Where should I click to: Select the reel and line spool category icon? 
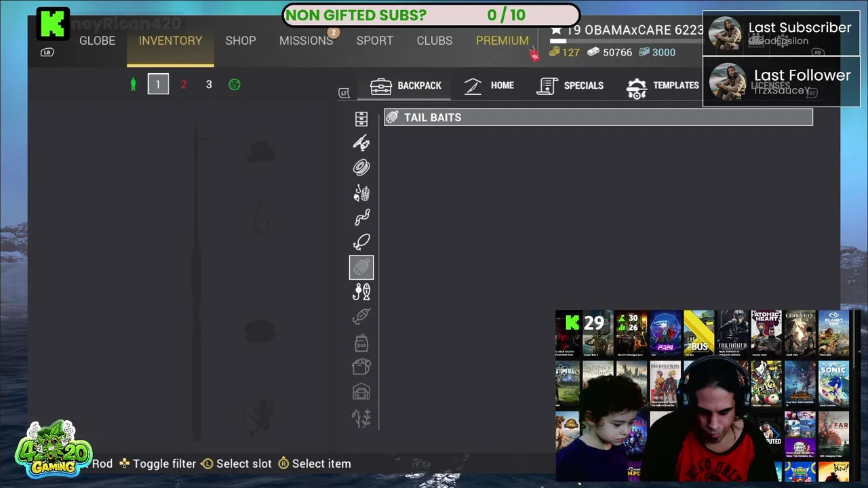click(361, 167)
